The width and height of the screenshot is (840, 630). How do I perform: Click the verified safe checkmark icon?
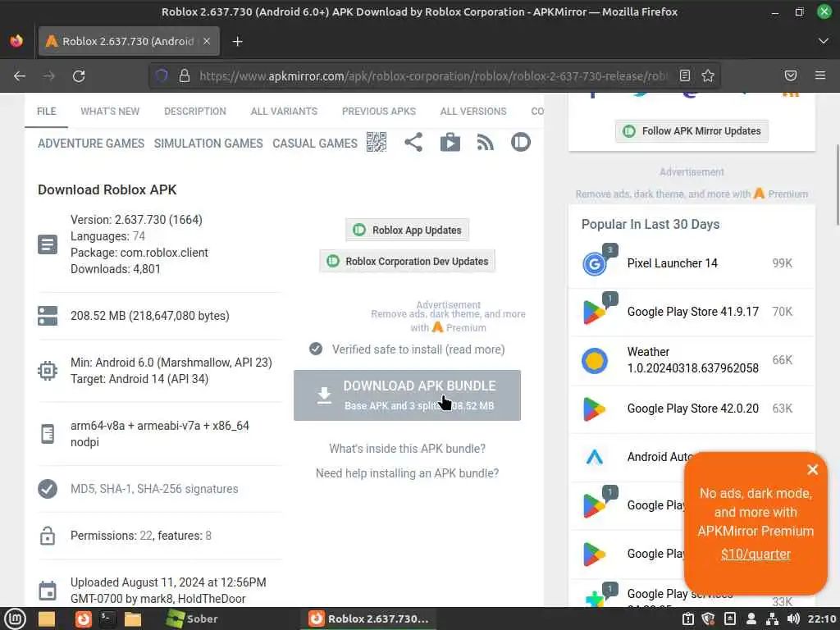pos(316,349)
